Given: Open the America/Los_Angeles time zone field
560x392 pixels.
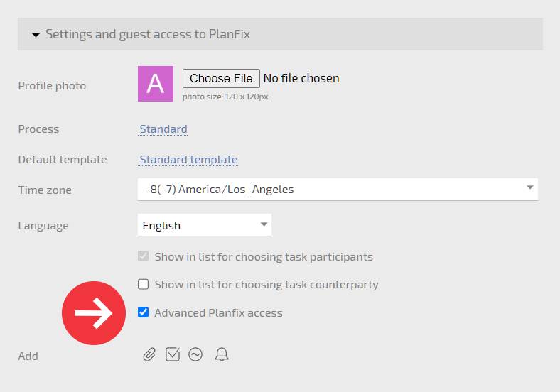Looking at the screenshot, I should pyautogui.click(x=338, y=189).
